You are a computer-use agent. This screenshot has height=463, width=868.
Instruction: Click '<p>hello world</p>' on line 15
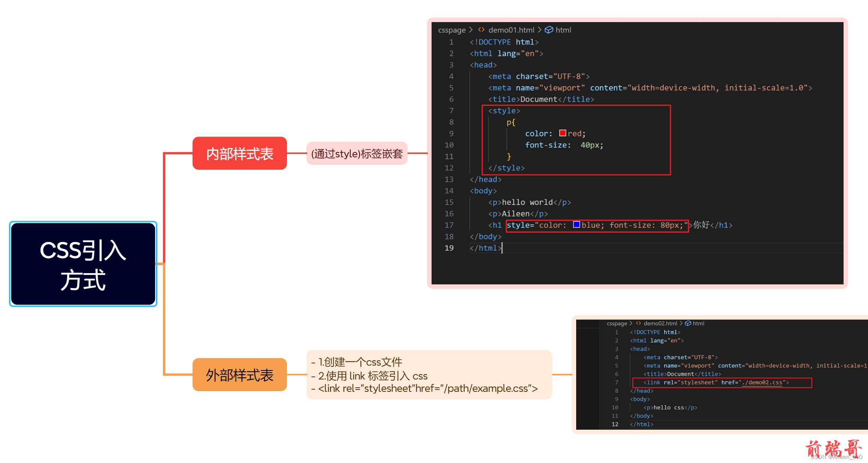529,202
